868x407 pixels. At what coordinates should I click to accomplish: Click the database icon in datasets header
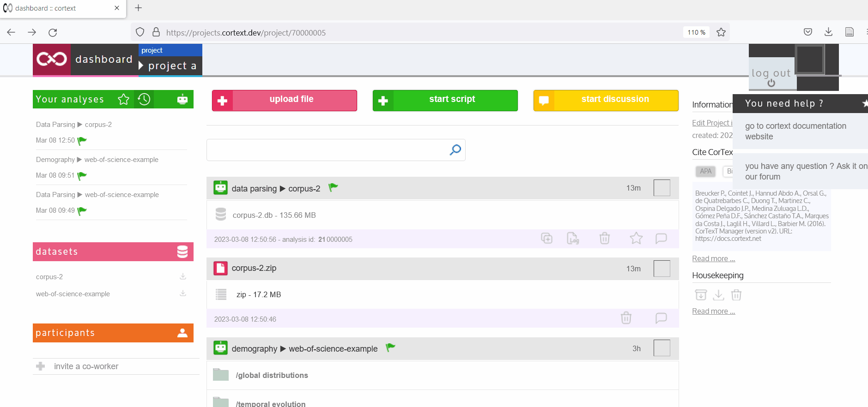coord(182,251)
